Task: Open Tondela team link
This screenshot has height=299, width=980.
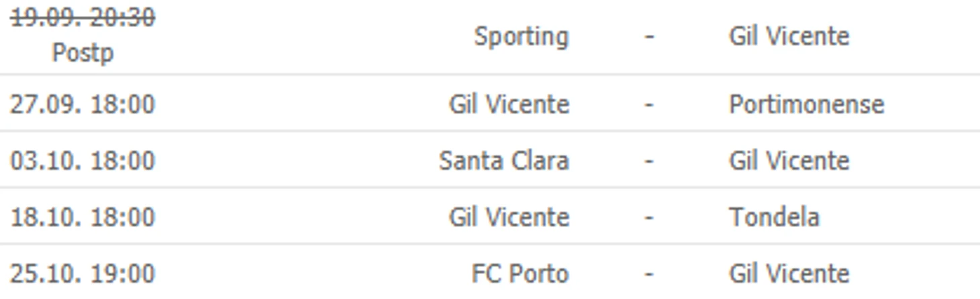Action: pos(774,217)
